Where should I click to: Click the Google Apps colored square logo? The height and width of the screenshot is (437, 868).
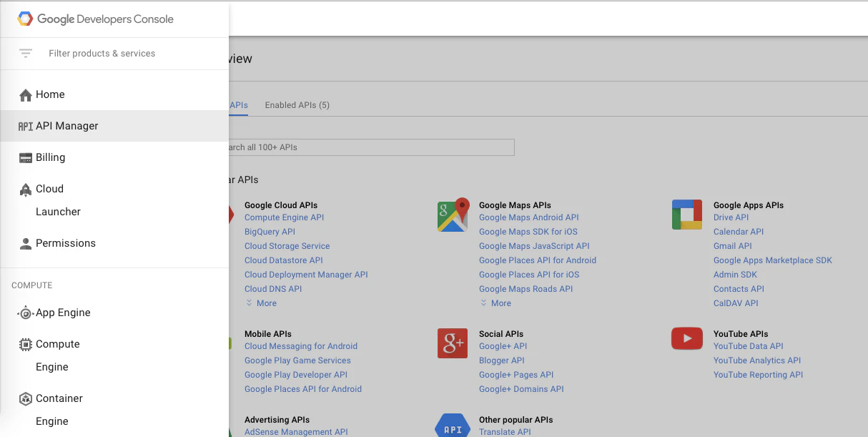click(x=687, y=215)
